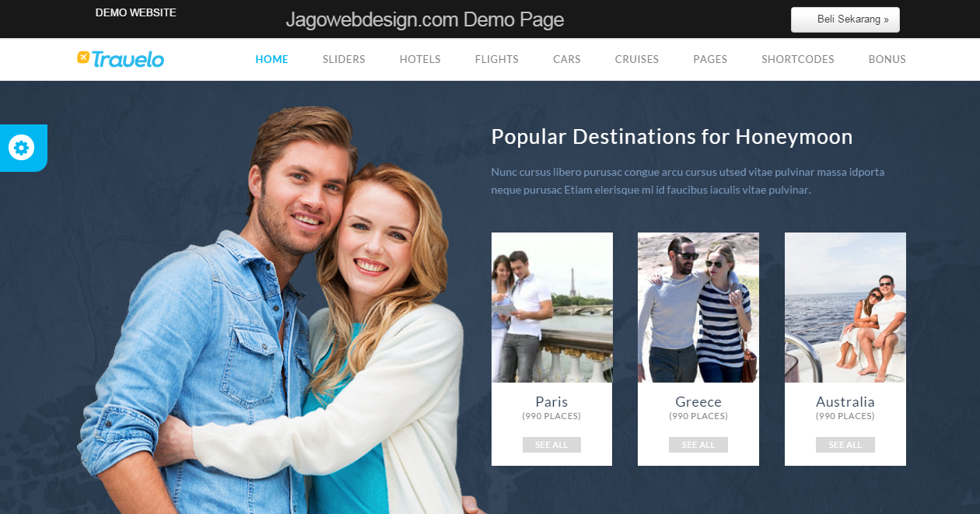Open the PAGES menu

pos(710,59)
